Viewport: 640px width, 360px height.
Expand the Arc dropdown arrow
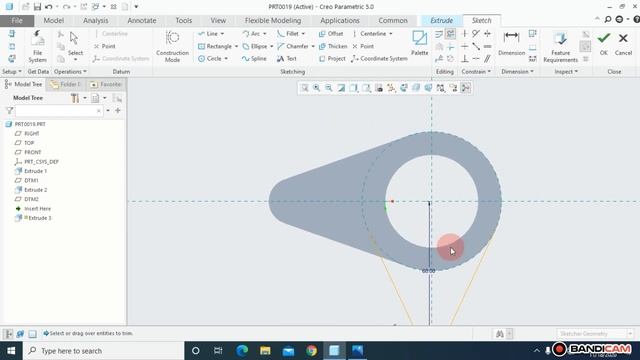pyautogui.click(x=264, y=34)
